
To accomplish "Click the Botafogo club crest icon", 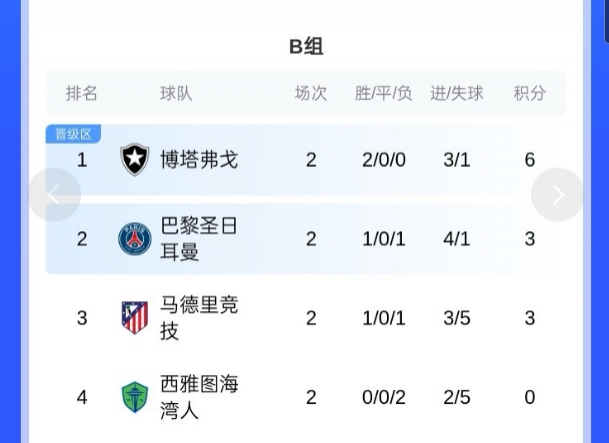I will tap(135, 159).
